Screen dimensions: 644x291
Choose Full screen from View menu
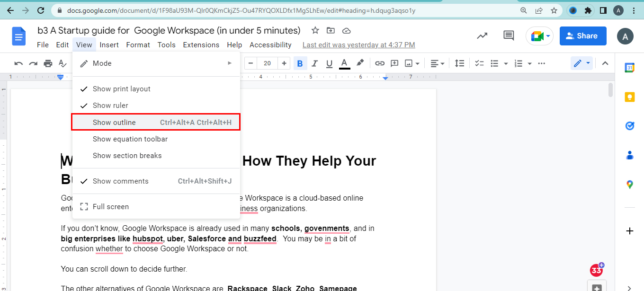[x=156, y=207]
